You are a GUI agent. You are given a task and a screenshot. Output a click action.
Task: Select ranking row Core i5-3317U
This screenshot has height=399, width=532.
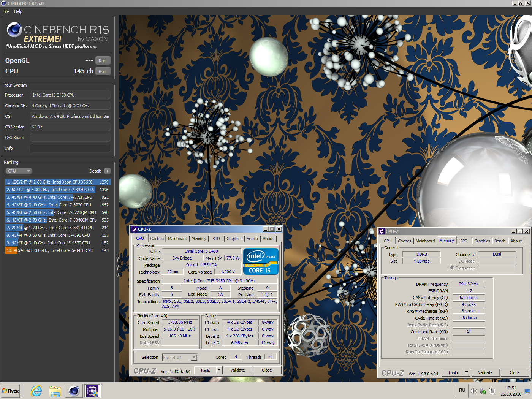click(58, 228)
